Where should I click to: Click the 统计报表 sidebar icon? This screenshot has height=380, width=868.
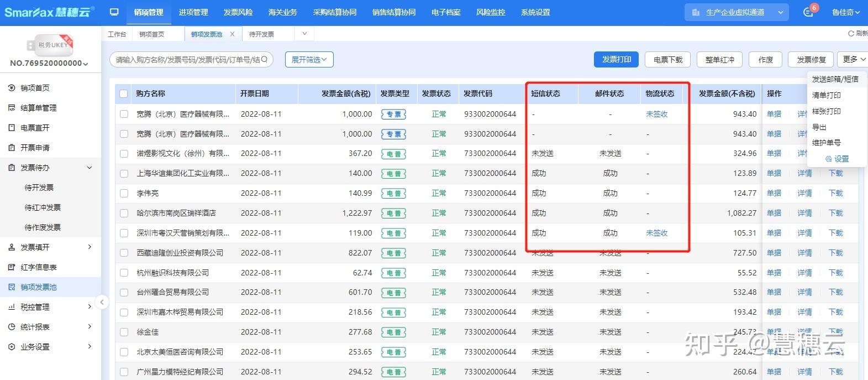[x=12, y=327]
